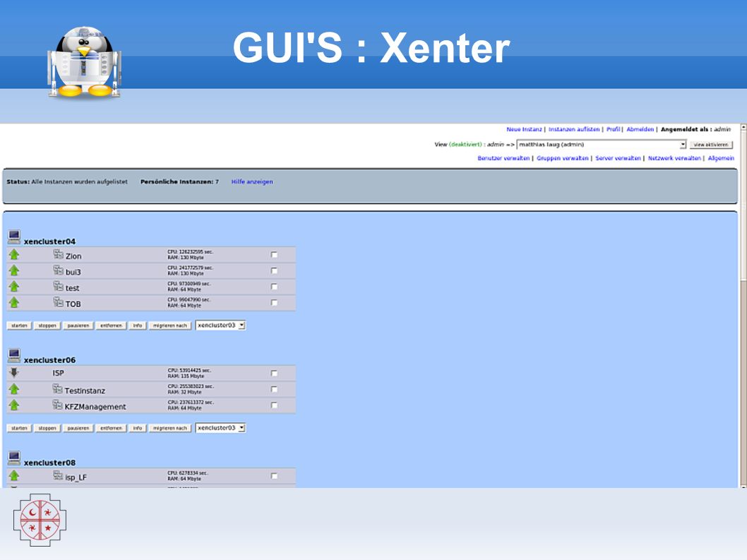Click entfernen under xencluster06
747x560 pixels.
111,429
